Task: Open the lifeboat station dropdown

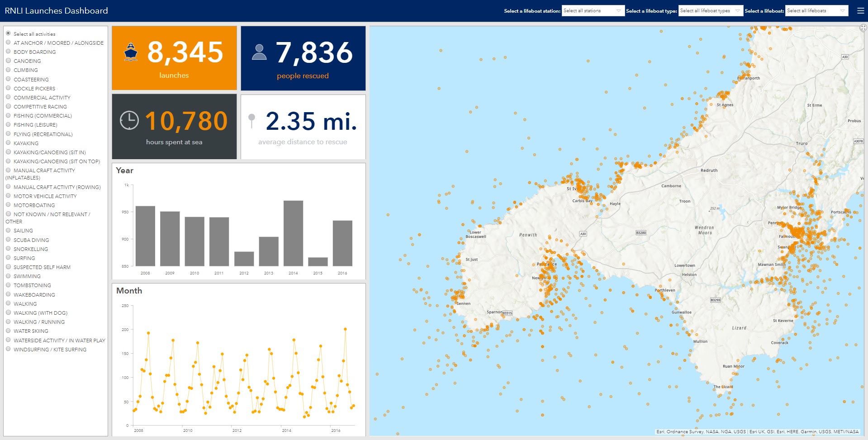Action: point(593,11)
